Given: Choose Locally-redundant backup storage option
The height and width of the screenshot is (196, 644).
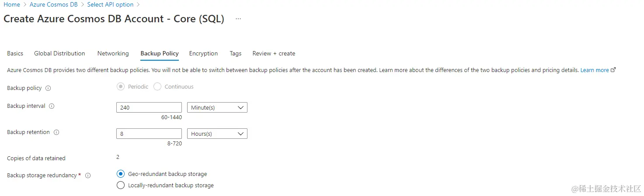Looking at the screenshot, I should [x=121, y=185].
